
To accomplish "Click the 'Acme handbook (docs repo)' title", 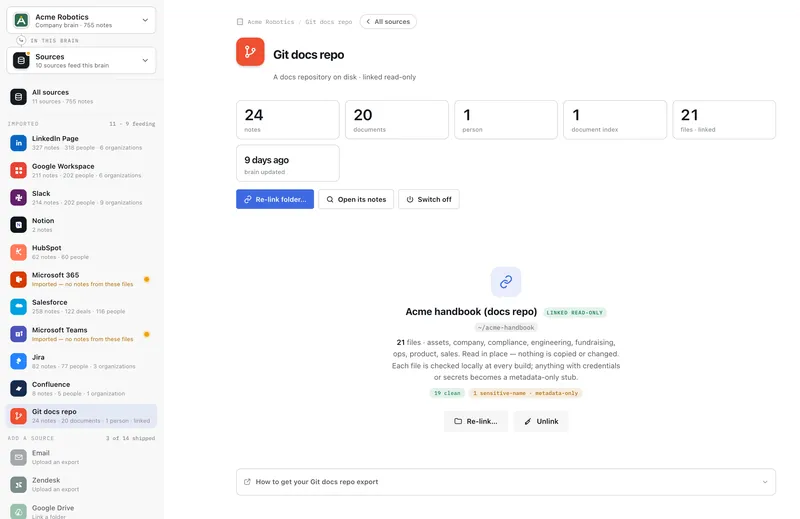I will [x=471, y=312].
